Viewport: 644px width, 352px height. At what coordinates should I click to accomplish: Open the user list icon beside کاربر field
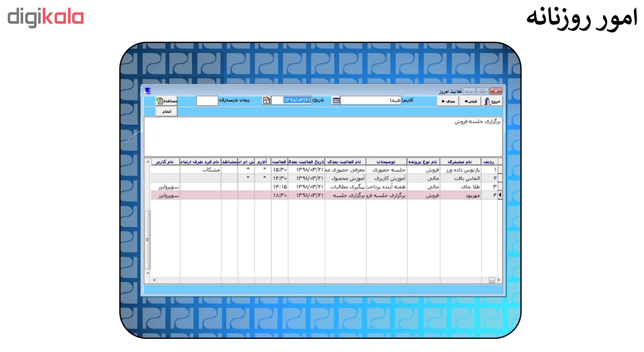point(336,100)
